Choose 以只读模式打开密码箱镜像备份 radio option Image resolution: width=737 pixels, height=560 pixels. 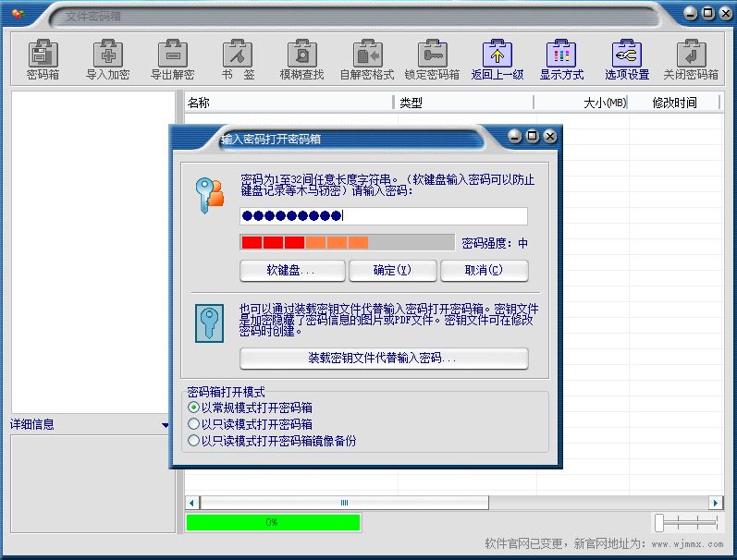pos(193,441)
